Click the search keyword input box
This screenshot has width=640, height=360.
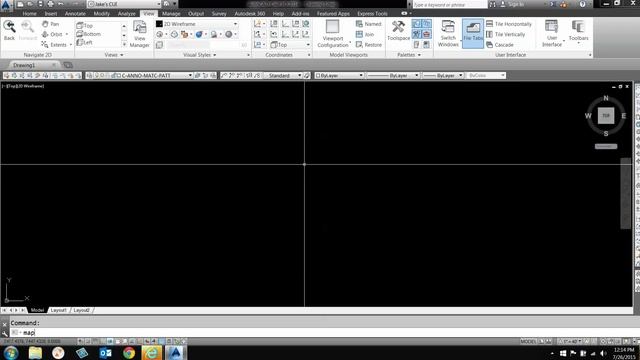pyautogui.click(x=450, y=4)
